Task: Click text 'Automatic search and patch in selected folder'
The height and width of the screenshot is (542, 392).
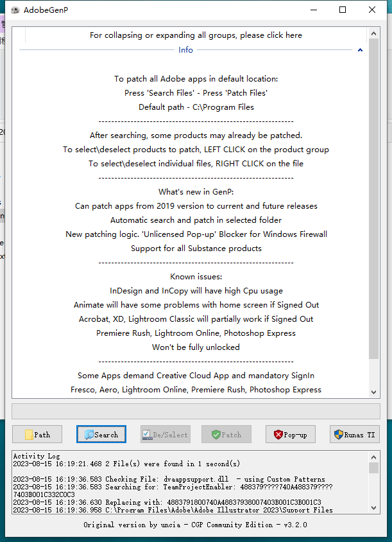Action: pyautogui.click(x=196, y=220)
